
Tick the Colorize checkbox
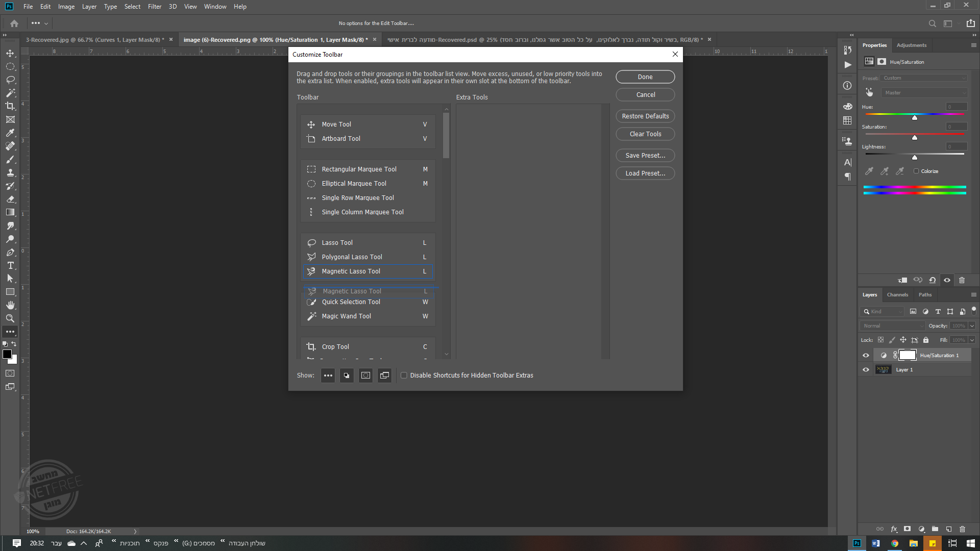[x=916, y=171]
